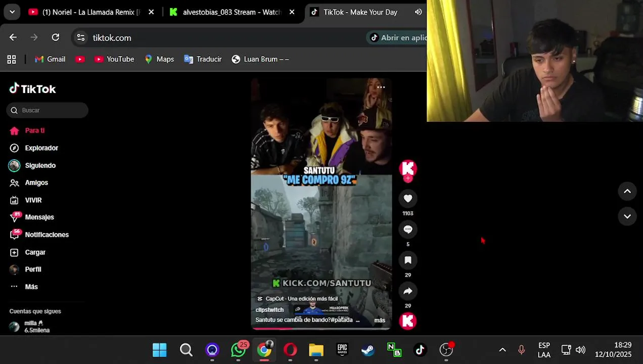Open File Explorer from taskbar
The width and height of the screenshot is (643, 364).
point(316,350)
